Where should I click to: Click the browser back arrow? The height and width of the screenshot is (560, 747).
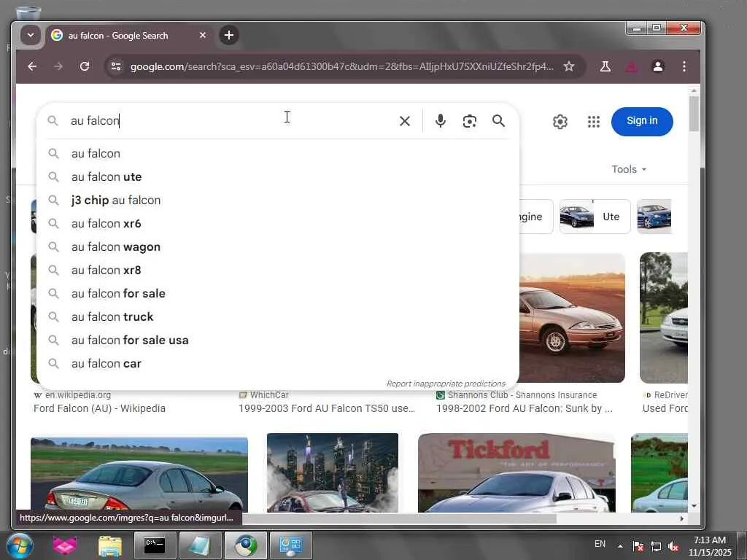tap(32, 66)
